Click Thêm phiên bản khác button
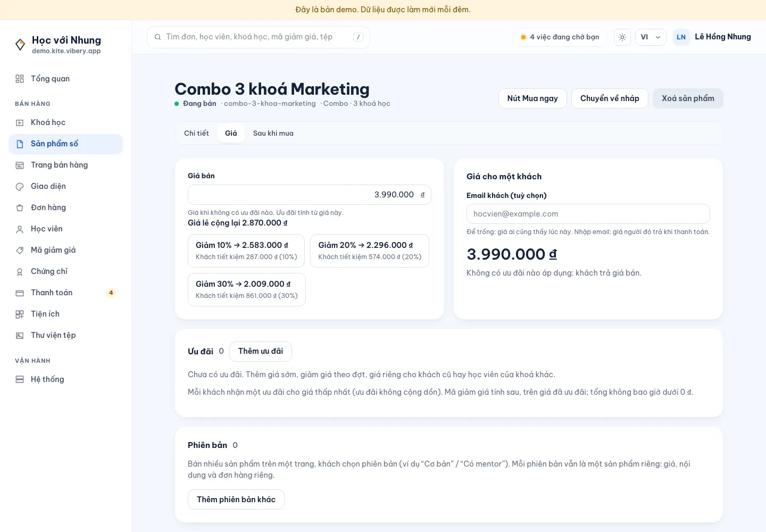 (x=236, y=500)
